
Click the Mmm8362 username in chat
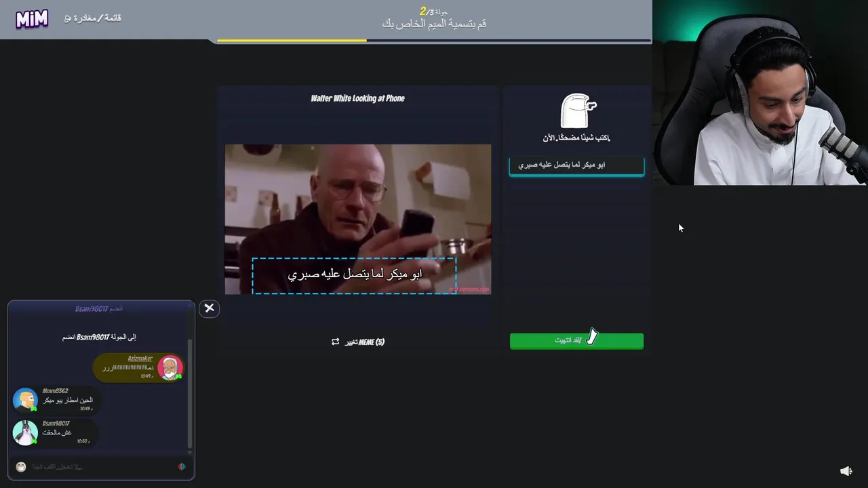[56, 391]
